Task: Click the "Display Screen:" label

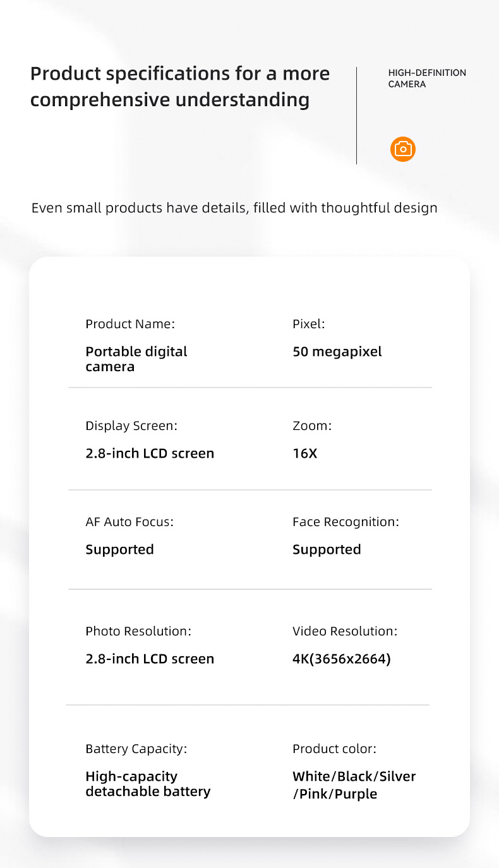Action: [131, 426]
